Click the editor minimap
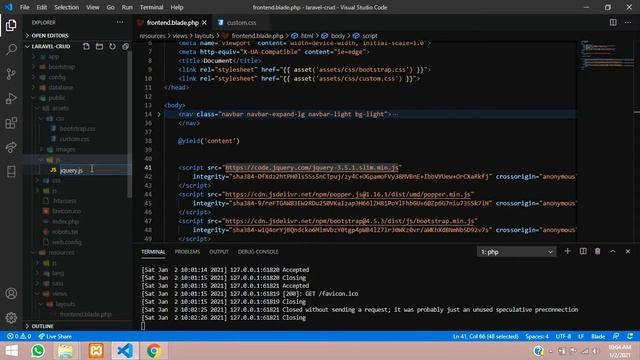Viewport: 640px width, 360px height. click(607, 141)
